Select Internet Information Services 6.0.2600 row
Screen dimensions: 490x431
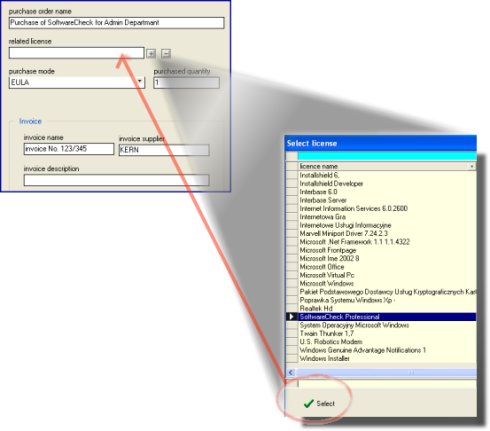[387, 208]
